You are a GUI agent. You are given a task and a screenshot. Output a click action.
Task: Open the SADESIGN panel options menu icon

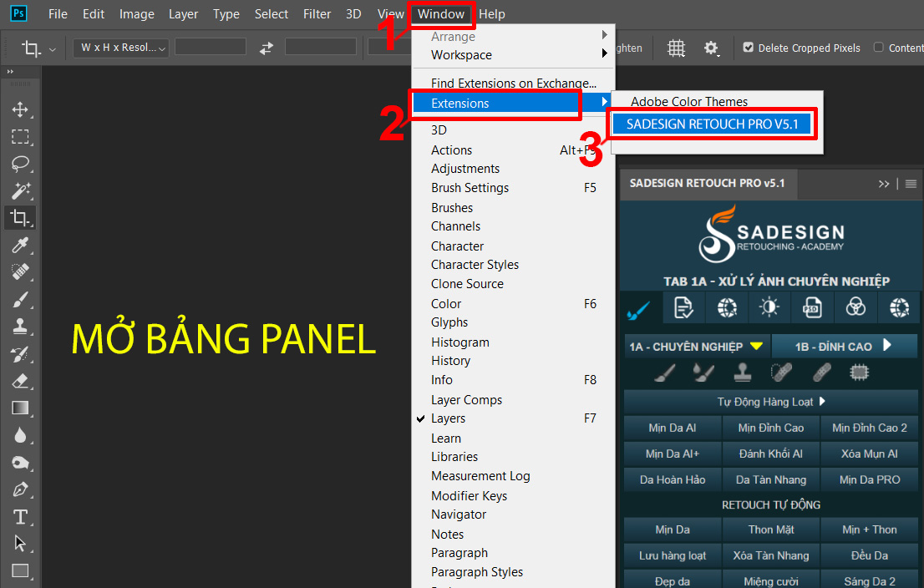pos(911,184)
